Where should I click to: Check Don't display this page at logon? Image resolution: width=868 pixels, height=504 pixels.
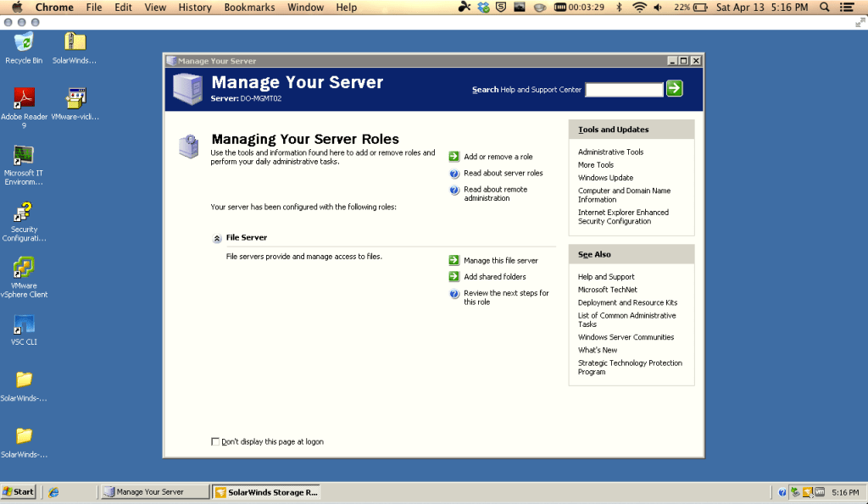(x=216, y=441)
